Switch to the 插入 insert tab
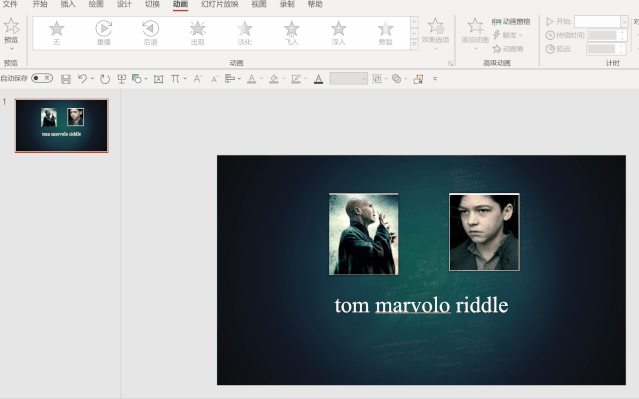The image size is (639, 399). (68, 4)
